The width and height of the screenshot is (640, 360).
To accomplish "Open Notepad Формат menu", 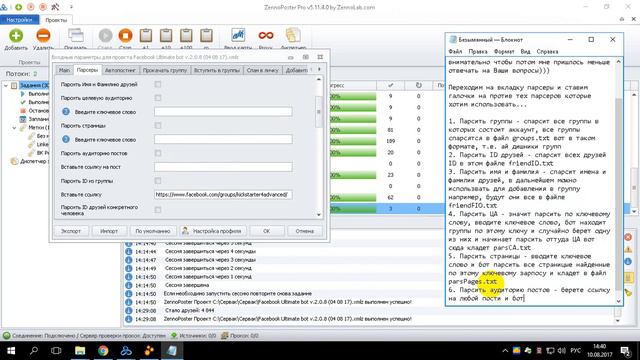I will click(x=504, y=51).
